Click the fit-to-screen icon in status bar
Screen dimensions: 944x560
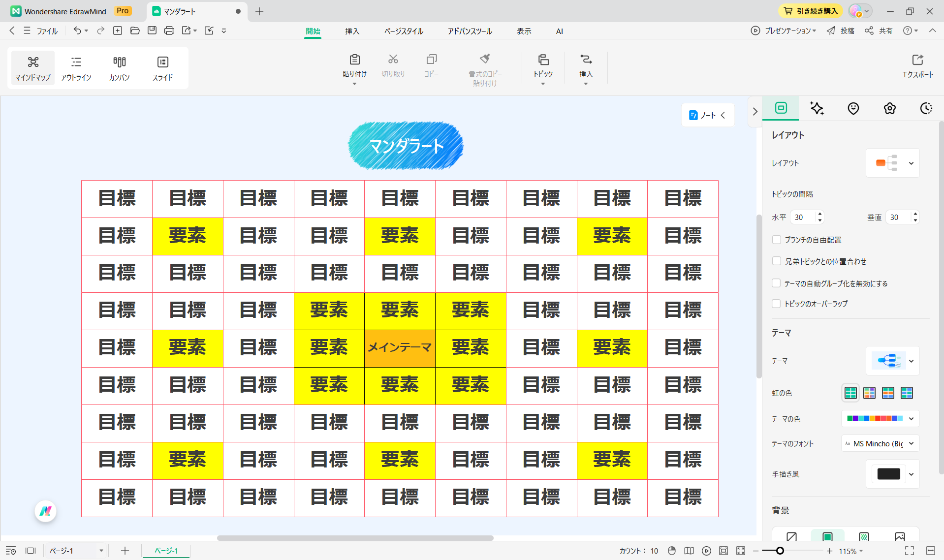(x=740, y=551)
